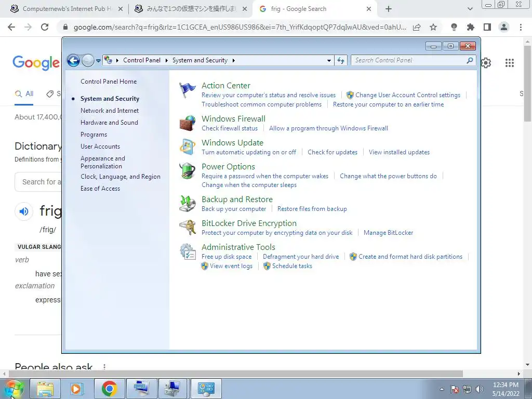The width and height of the screenshot is (532, 399).
Task: Click the Action Center flag in system tray
Action: coord(455,389)
